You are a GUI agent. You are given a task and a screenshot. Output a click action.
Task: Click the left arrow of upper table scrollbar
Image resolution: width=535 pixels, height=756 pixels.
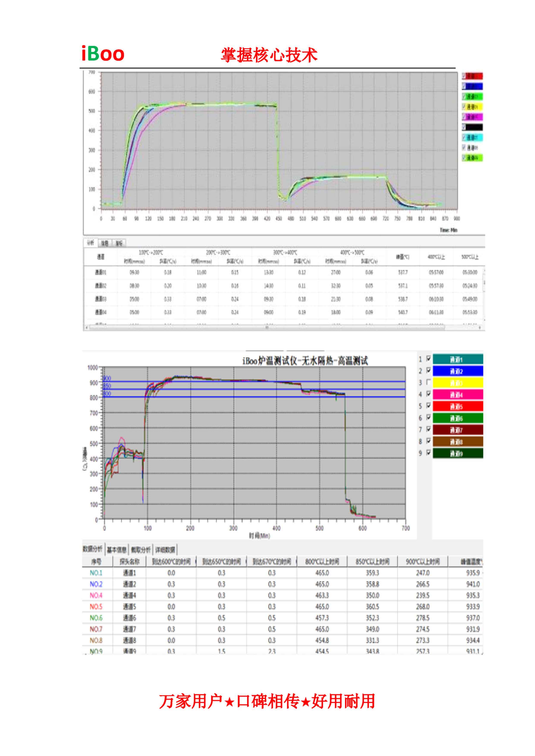(87, 328)
